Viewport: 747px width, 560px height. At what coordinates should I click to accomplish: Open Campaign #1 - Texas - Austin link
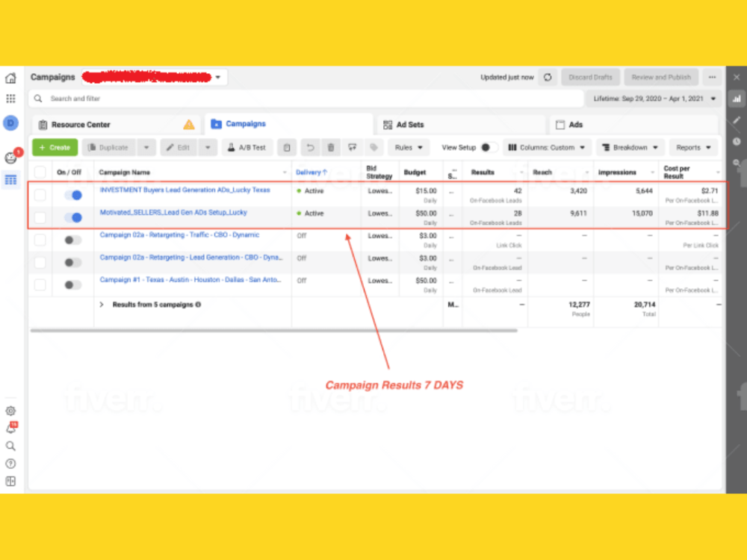click(x=190, y=279)
